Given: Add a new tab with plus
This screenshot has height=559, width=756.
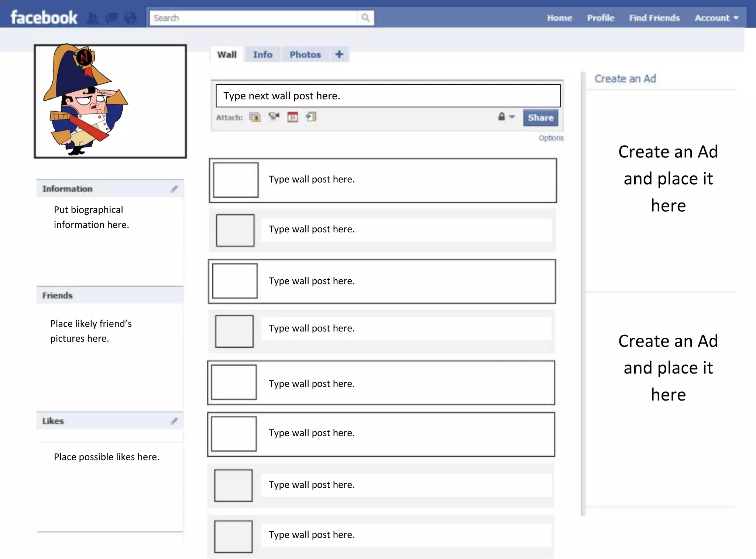Looking at the screenshot, I should (x=339, y=54).
